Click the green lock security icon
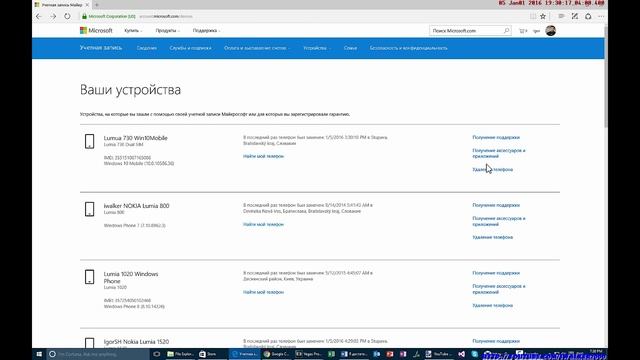This screenshot has width=640, height=360. [84, 16]
